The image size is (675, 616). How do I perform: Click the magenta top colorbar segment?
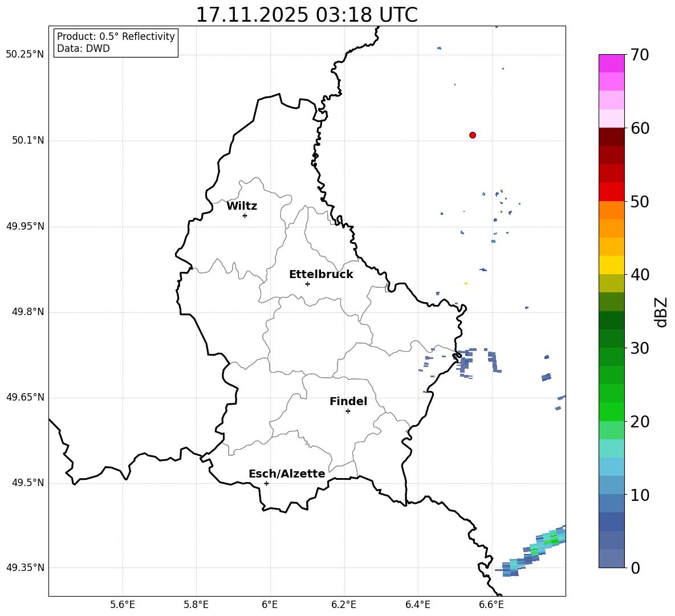pos(611,63)
